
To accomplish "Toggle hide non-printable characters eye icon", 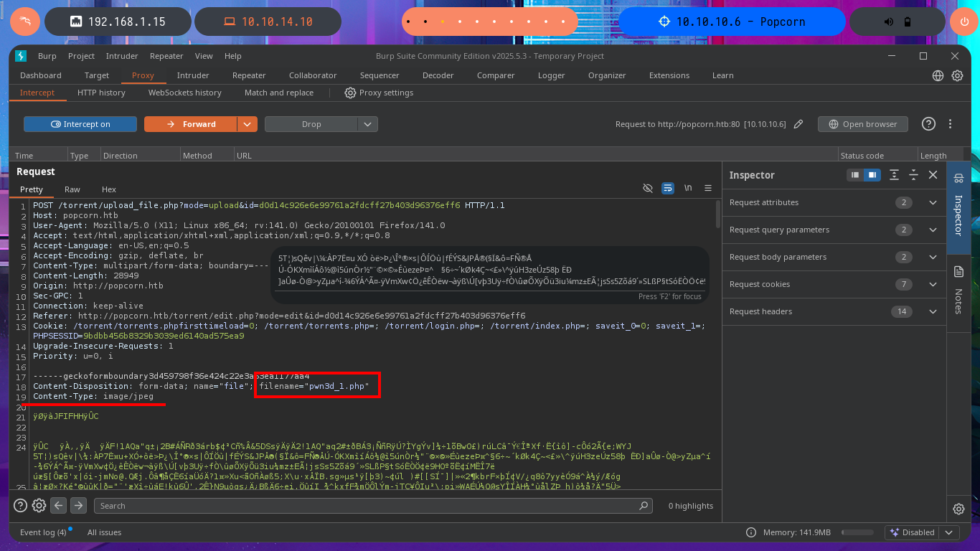I will click(648, 188).
